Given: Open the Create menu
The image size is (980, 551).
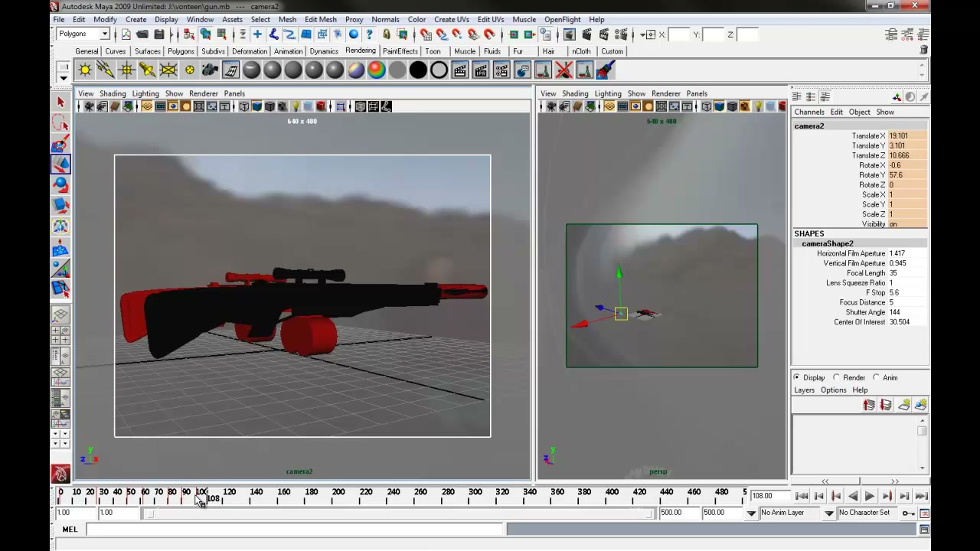Looking at the screenshot, I should (136, 19).
